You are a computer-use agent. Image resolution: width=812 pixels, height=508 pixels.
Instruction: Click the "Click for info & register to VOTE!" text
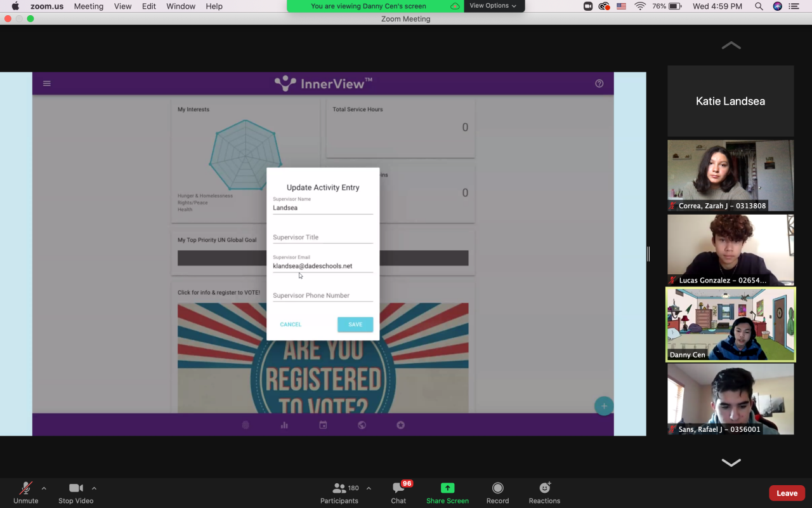click(x=219, y=293)
